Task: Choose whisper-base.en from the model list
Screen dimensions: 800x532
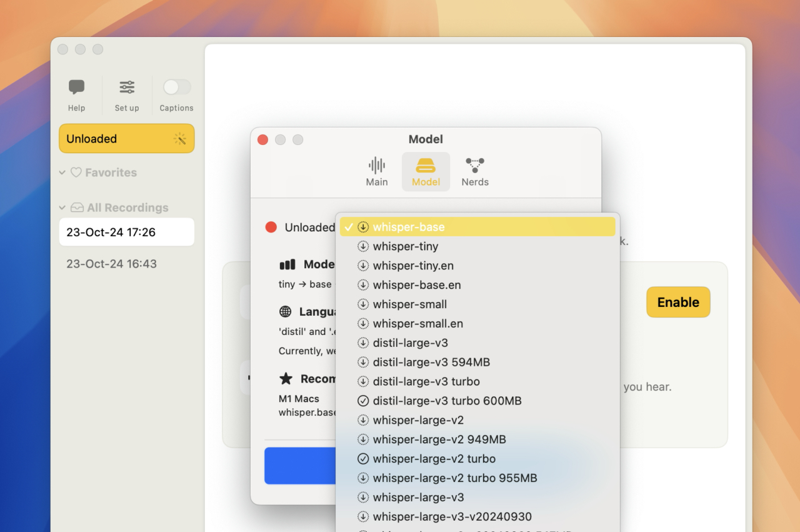Action: point(477,285)
